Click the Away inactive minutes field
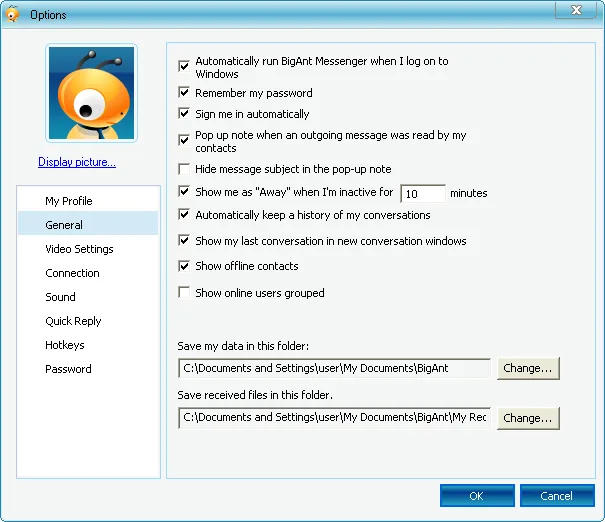605x522 pixels. pos(423,193)
